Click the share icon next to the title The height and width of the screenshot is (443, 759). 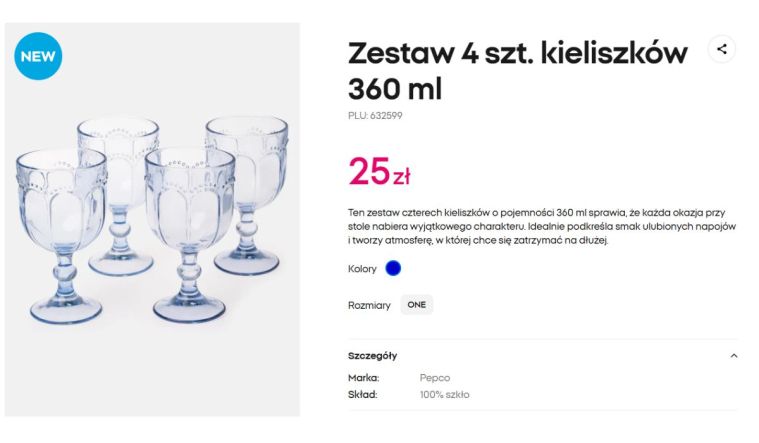click(721, 49)
